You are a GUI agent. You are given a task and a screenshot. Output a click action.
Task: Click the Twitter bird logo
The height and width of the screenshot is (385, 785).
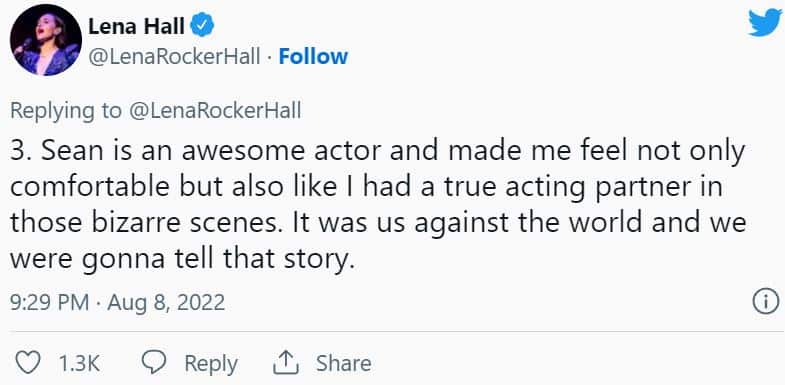click(x=764, y=24)
